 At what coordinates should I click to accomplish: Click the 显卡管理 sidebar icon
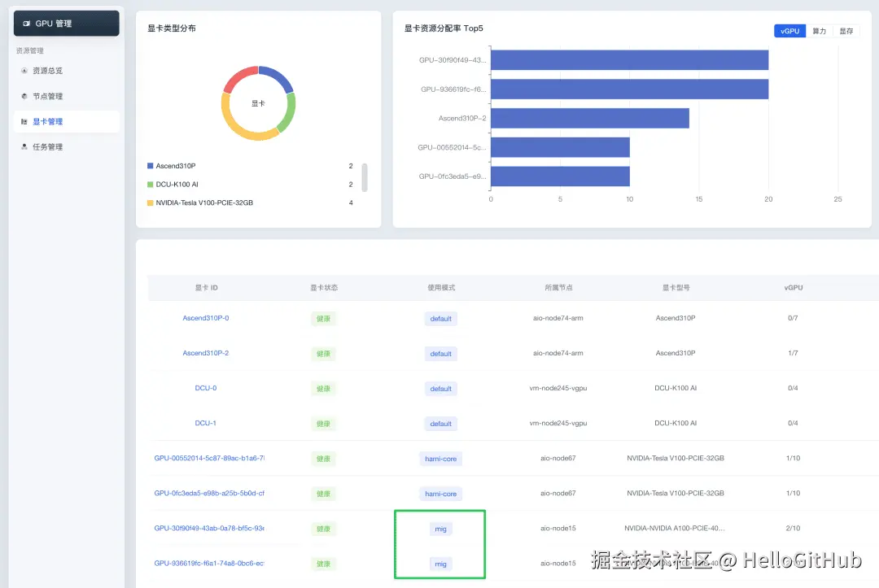click(x=24, y=122)
